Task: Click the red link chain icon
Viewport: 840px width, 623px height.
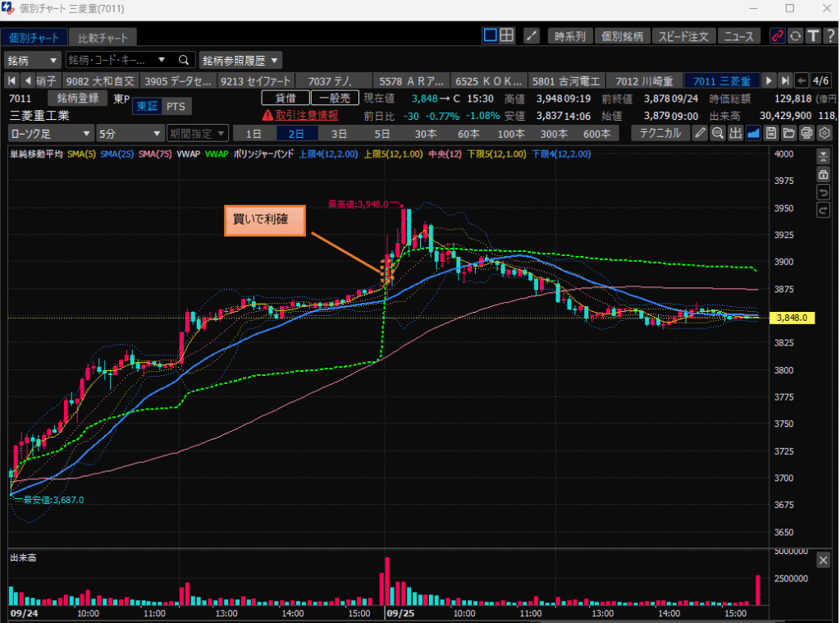Action: (x=777, y=36)
